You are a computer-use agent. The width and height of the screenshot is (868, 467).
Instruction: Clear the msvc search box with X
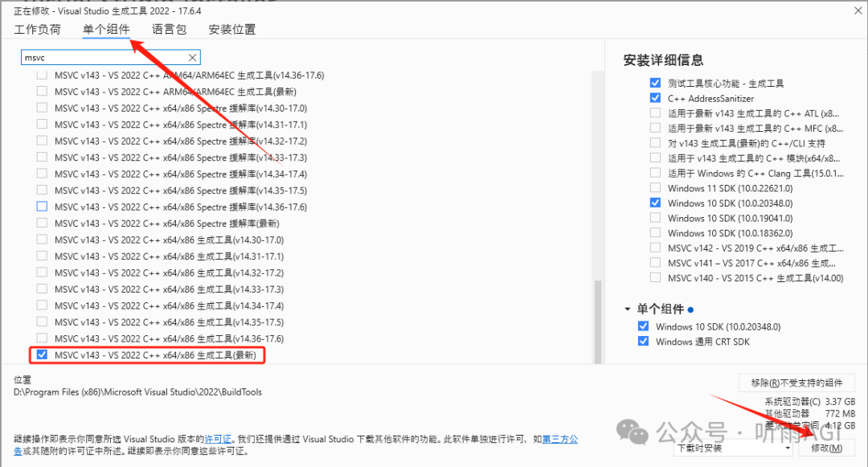192,58
